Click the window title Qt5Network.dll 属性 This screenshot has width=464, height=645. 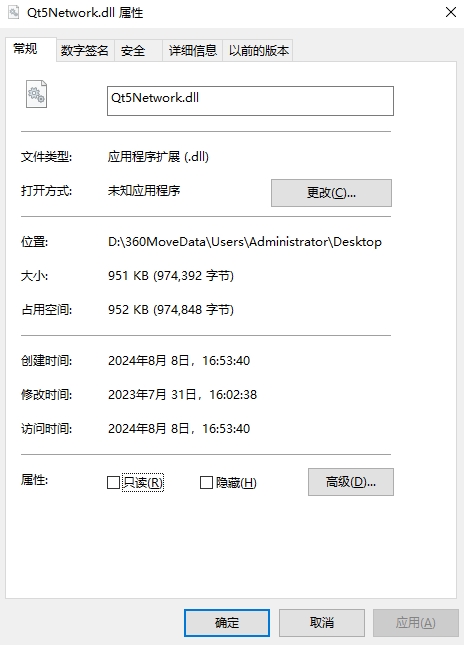pos(85,13)
